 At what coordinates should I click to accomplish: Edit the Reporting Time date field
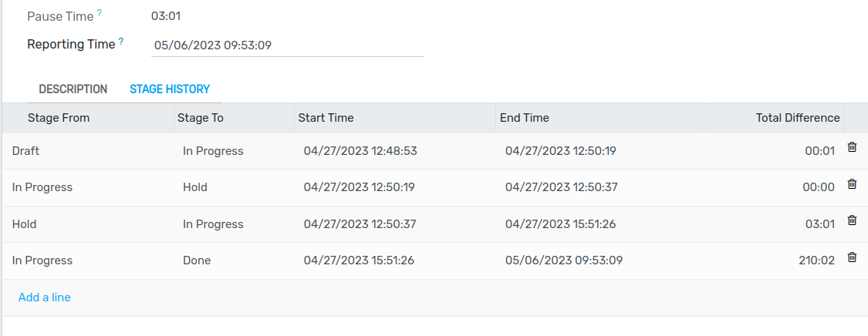coord(287,45)
